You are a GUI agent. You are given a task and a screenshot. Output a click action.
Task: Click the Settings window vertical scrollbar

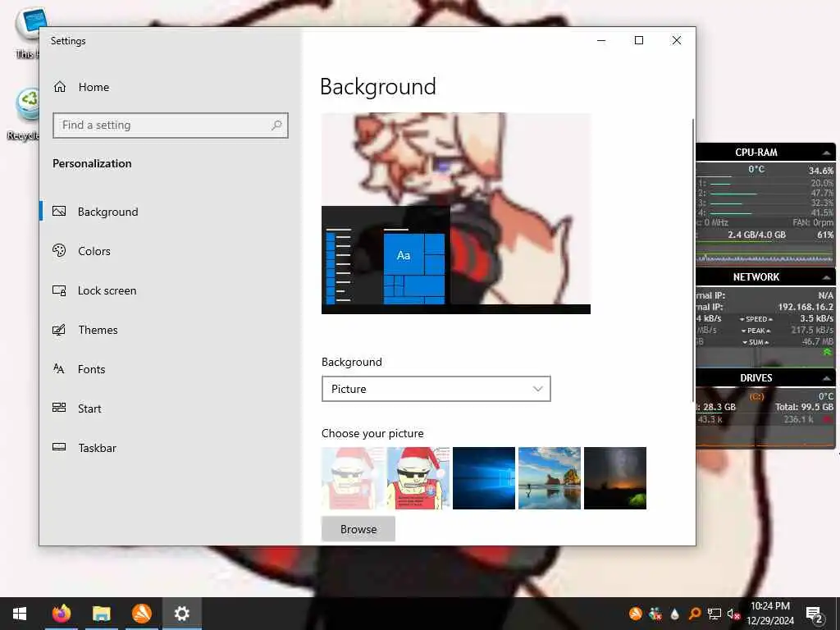(692, 260)
